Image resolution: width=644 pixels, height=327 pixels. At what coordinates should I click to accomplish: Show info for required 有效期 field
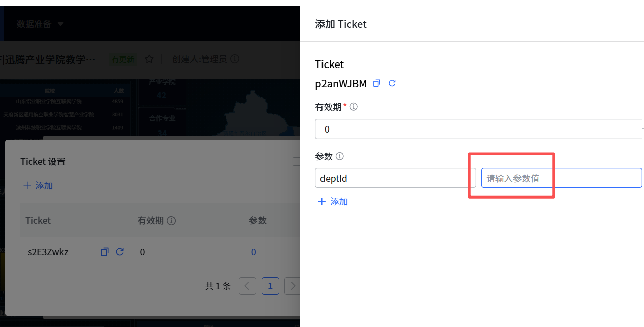[x=354, y=107]
